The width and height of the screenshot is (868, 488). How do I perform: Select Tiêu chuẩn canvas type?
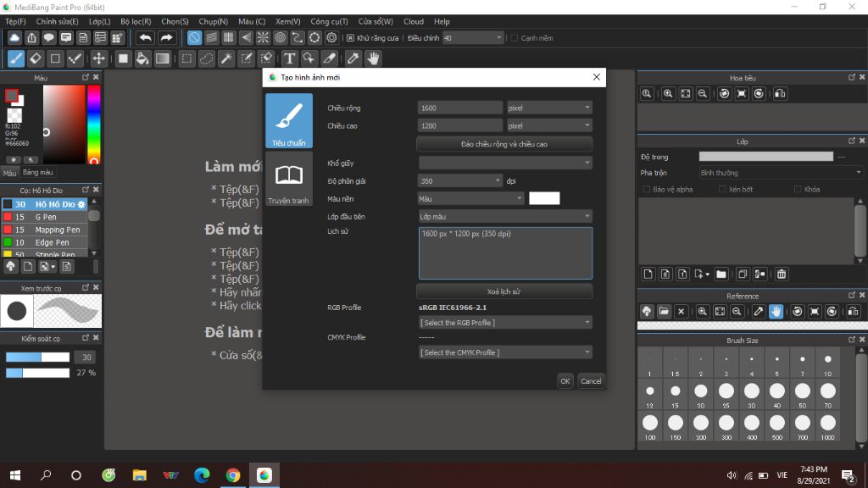point(289,120)
